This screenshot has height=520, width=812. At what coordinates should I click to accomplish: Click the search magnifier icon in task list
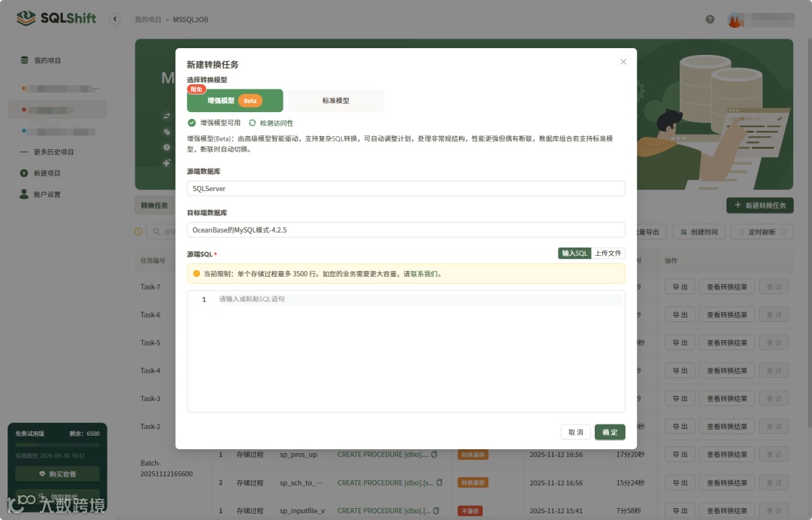[x=156, y=232]
